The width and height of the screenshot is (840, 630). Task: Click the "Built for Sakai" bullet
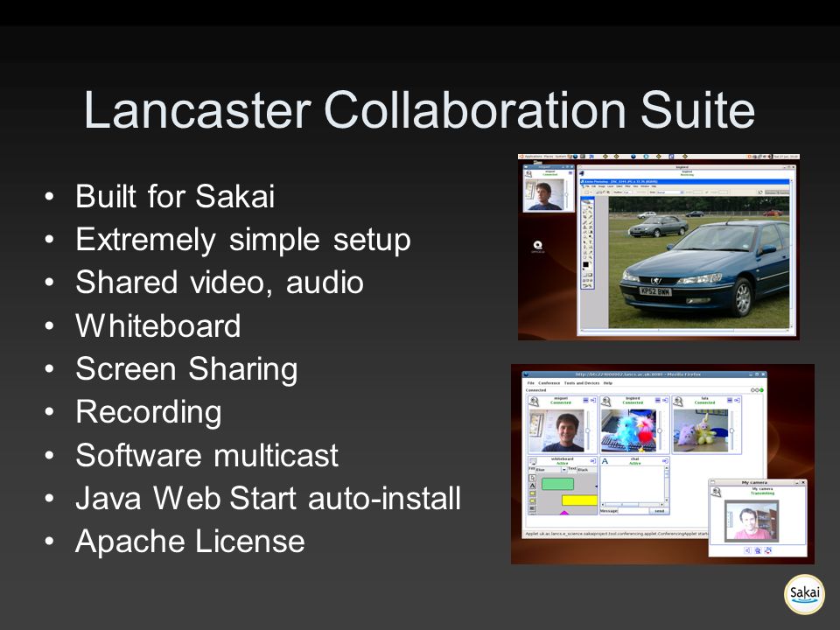(x=175, y=196)
